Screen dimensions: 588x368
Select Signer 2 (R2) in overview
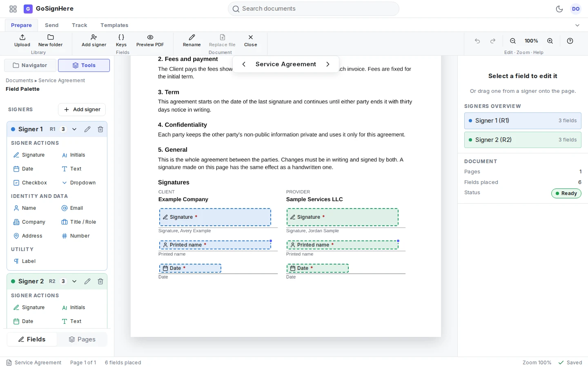click(523, 140)
